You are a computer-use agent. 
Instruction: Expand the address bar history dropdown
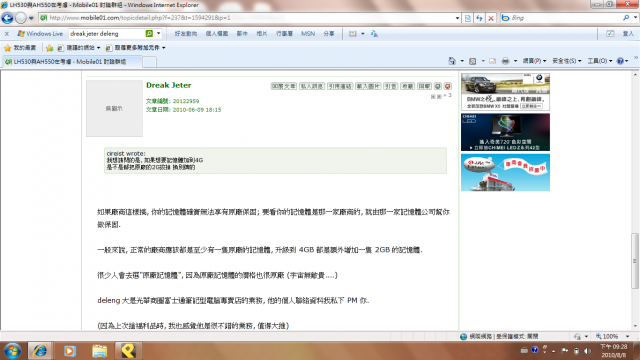point(457,18)
